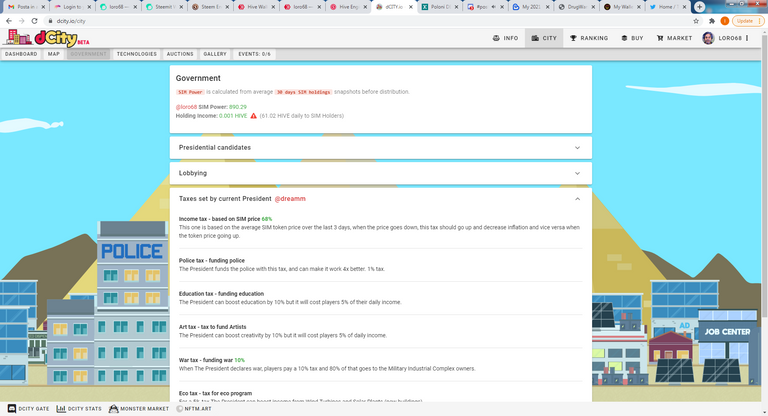Open the RANKING trophy page
768x416 pixels.
pos(589,38)
